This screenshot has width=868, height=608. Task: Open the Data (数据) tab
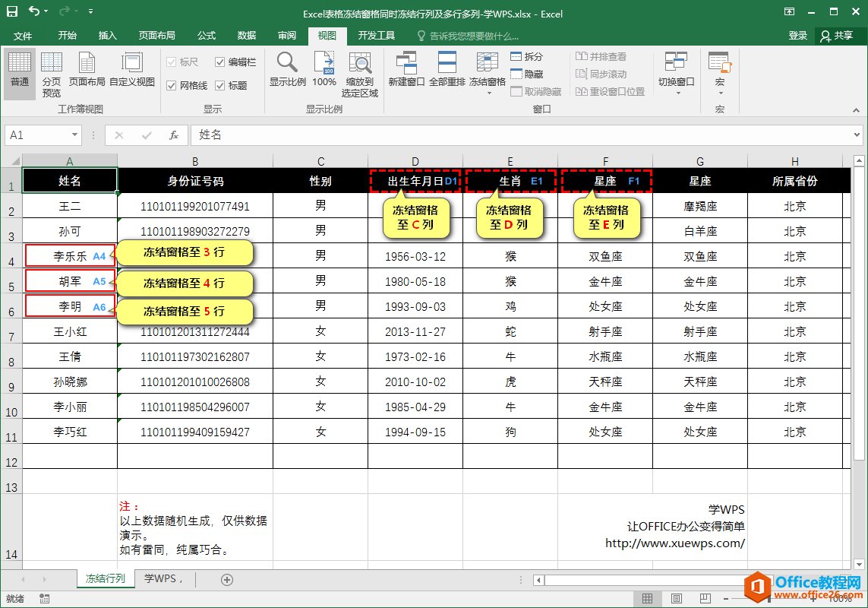click(246, 36)
